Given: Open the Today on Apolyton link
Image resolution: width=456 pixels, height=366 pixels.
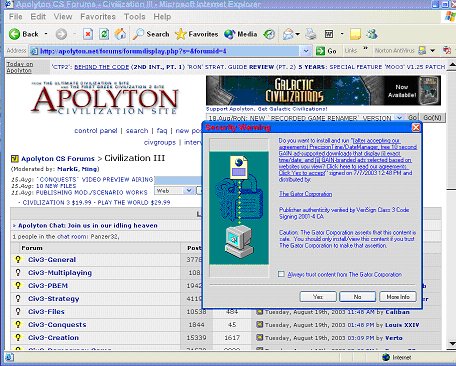Looking at the screenshot, I should (20, 67).
